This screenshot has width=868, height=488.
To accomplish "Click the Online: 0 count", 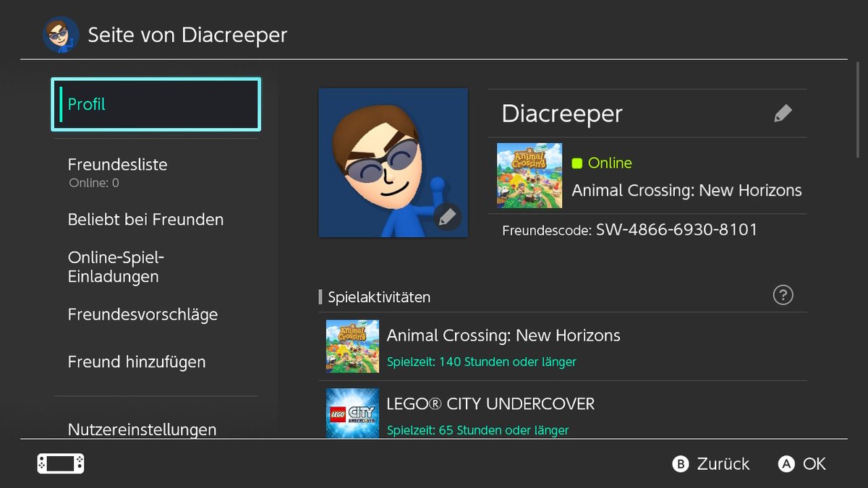I will pos(94,184).
